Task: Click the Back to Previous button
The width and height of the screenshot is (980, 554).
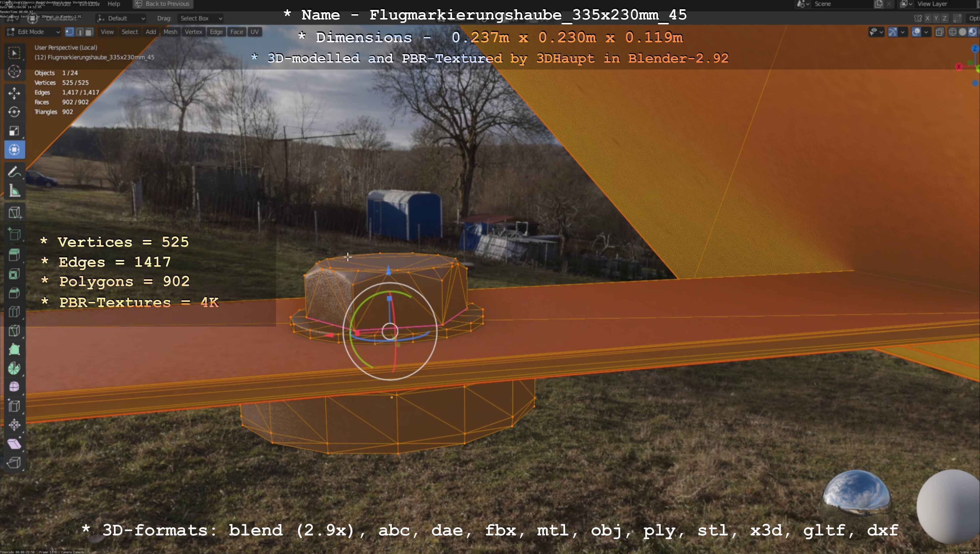Action: coord(163,4)
